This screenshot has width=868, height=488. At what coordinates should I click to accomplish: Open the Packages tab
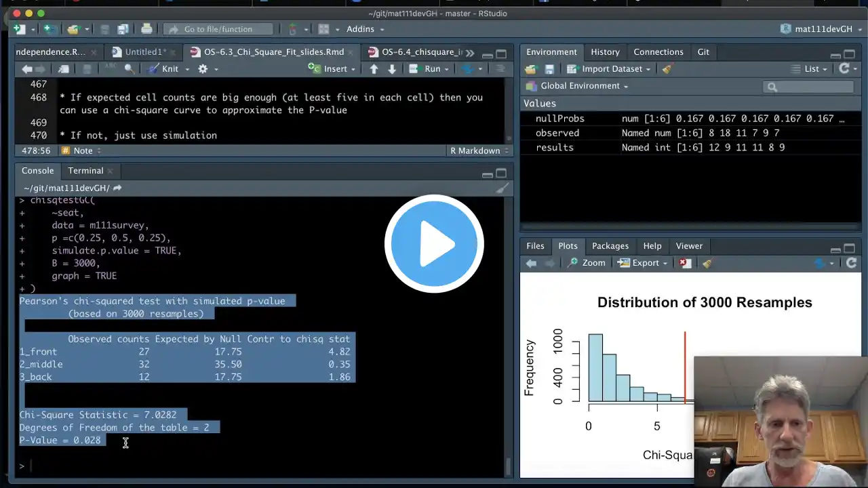point(610,246)
